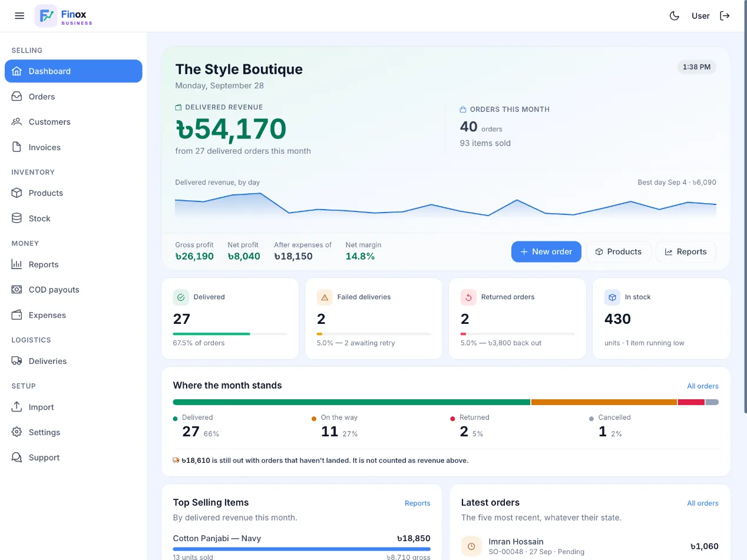This screenshot has width=747, height=560.
Task: Click the Products button beside New order
Action: tap(618, 251)
